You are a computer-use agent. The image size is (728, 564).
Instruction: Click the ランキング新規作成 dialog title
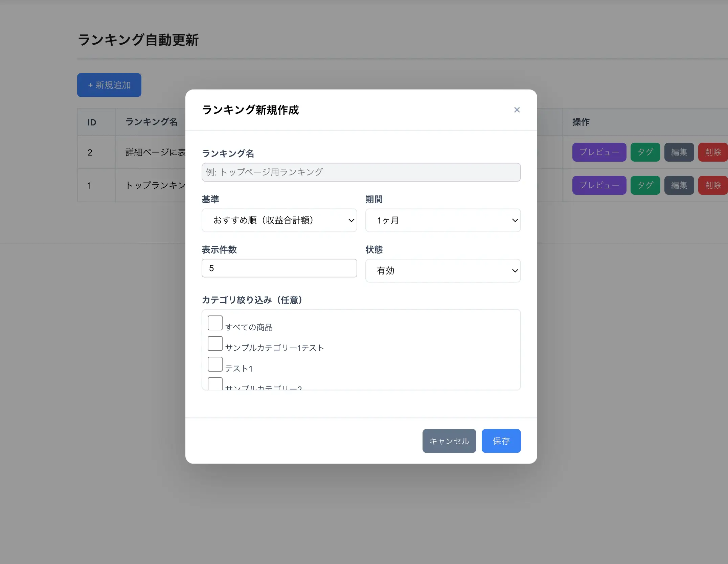[250, 110]
